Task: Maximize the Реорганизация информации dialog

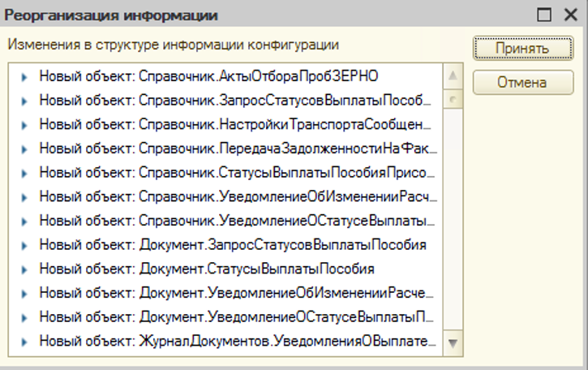Action: [544, 15]
